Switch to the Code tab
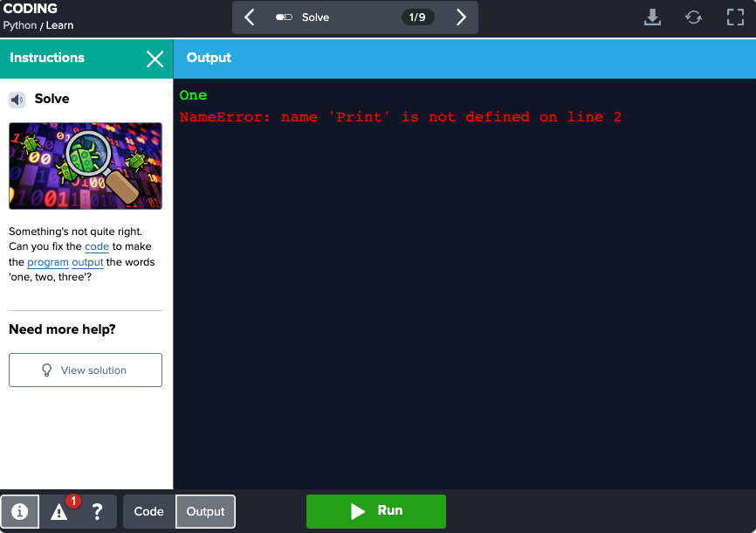This screenshot has width=756, height=533. point(149,512)
